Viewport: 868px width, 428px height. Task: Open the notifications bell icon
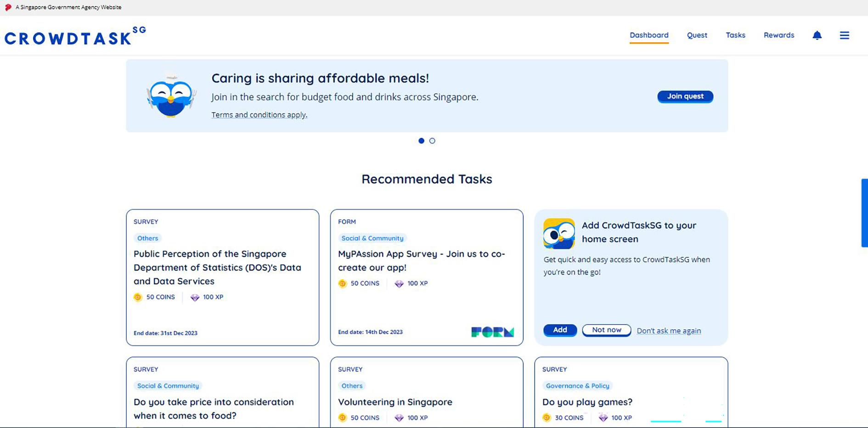point(817,35)
